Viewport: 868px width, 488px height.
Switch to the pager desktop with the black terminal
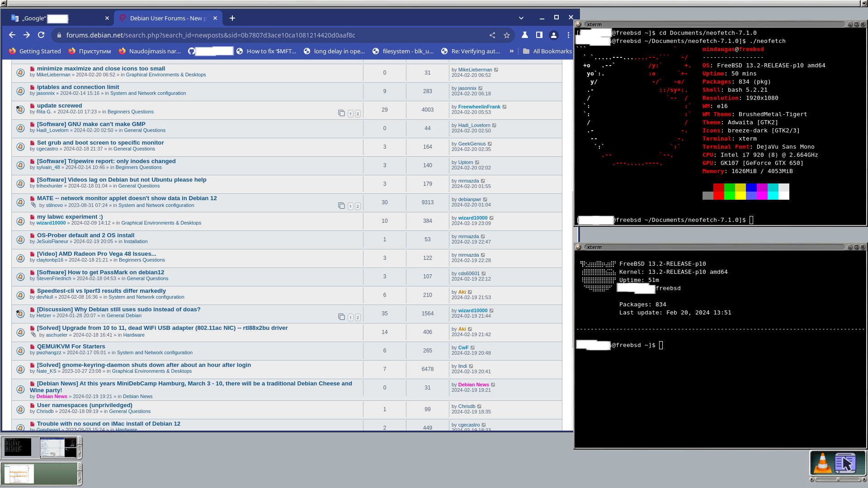[x=18, y=447]
